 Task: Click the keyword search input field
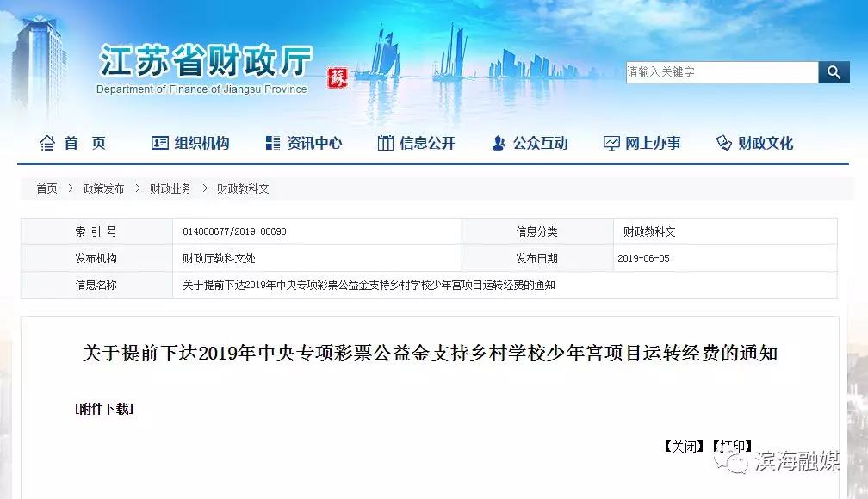tap(723, 72)
